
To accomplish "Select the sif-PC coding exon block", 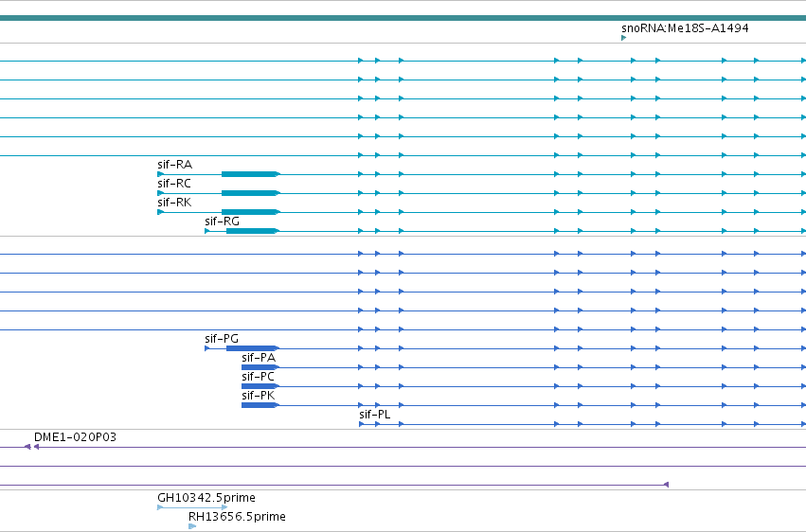I will click(x=260, y=386).
